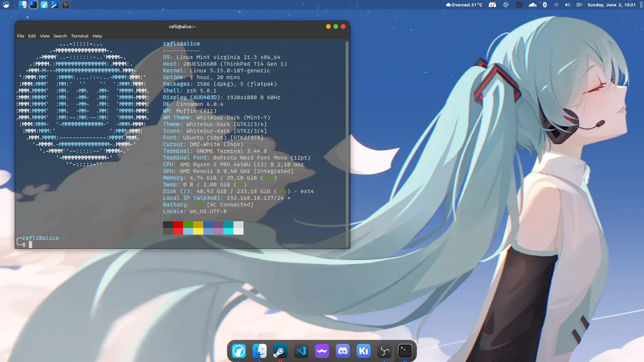Viewport: 644px width, 362px height.
Task: Open Discord from the bottom dock
Action: point(343,351)
